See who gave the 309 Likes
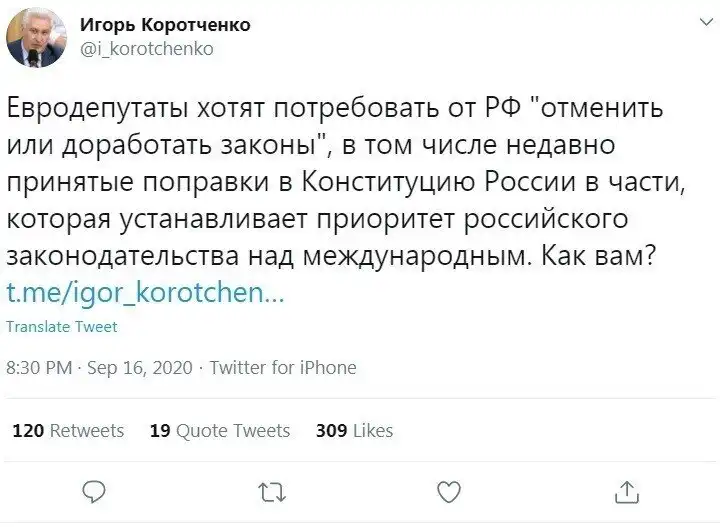Screen dimensions: 720x527 (x=354, y=431)
